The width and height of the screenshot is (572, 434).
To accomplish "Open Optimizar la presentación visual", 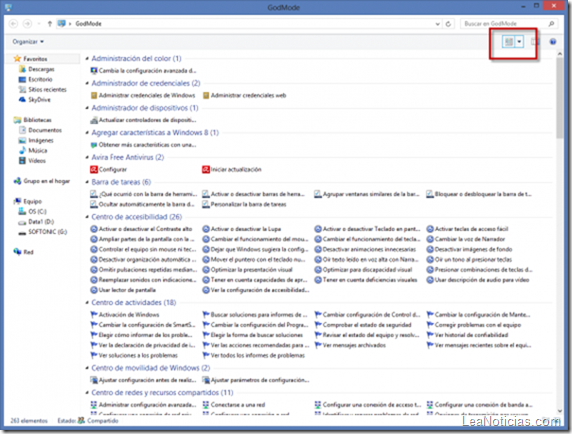I will tap(248, 270).
